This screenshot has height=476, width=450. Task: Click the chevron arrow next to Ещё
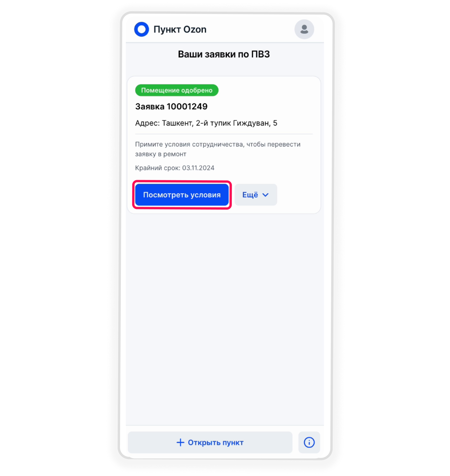click(265, 195)
